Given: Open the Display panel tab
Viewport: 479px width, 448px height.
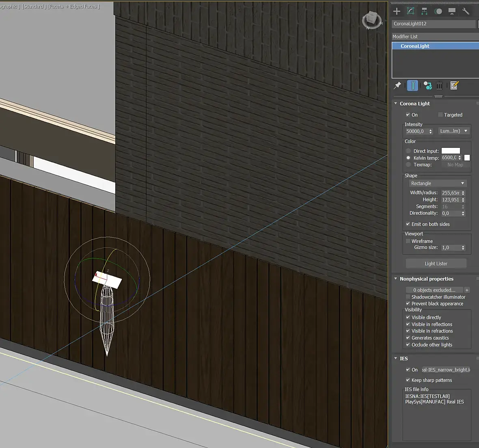Looking at the screenshot, I should 452,11.
